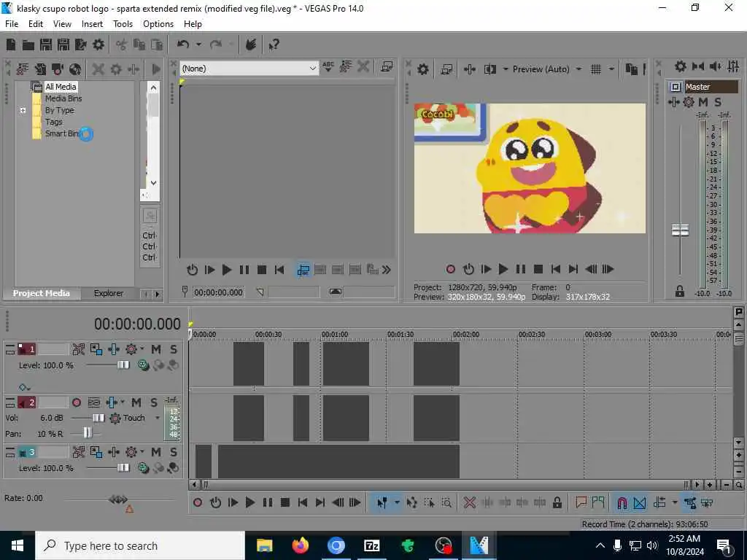Open the Edit menu
747x560 pixels.
click(36, 24)
